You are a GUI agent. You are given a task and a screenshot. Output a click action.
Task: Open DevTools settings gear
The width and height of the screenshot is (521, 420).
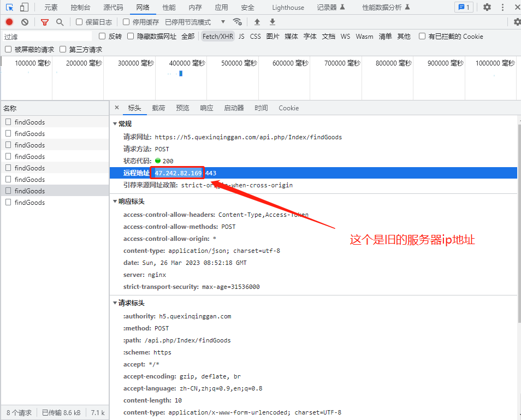click(x=487, y=8)
